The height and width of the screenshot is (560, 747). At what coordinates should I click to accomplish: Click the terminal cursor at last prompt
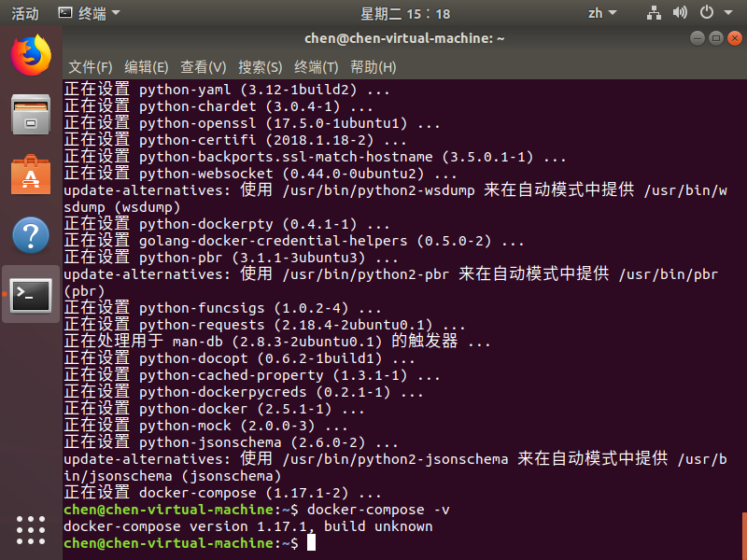point(311,542)
